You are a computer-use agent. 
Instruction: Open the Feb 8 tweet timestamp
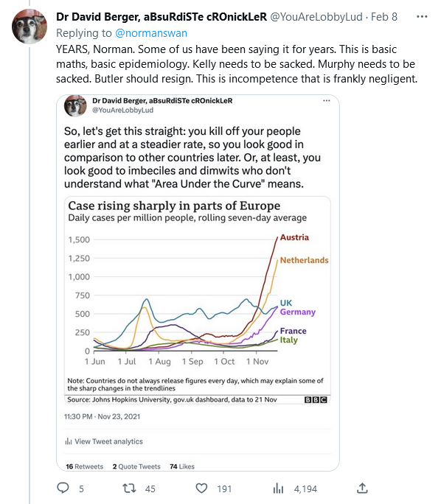coord(384,17)
